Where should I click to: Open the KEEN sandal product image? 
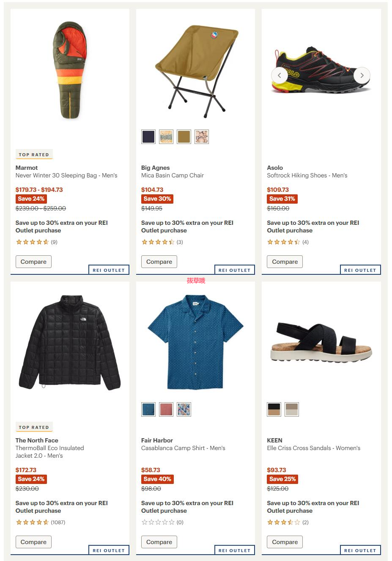(321, 342)
